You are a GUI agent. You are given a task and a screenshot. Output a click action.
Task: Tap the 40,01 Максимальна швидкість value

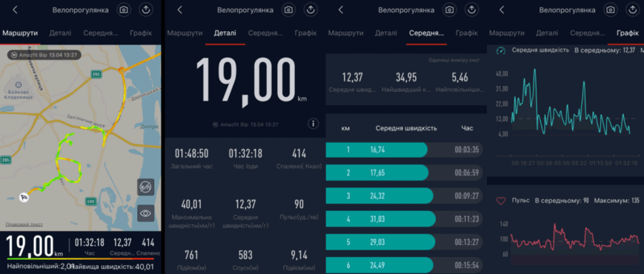(191, 204)
